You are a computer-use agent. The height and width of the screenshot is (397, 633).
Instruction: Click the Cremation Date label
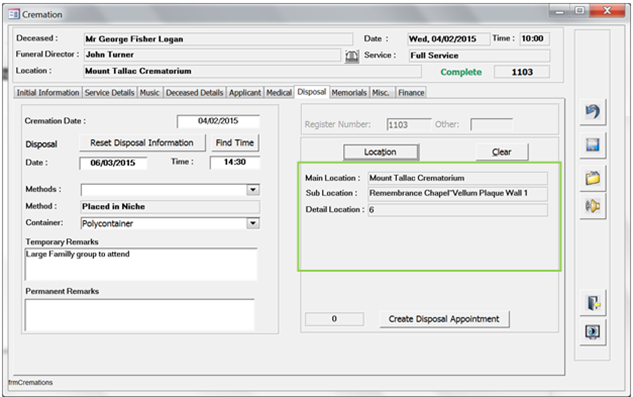[x=55, y=121]
